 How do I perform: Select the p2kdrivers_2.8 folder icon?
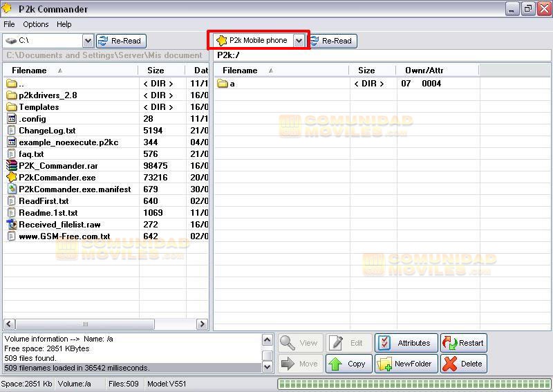(12, 95)
